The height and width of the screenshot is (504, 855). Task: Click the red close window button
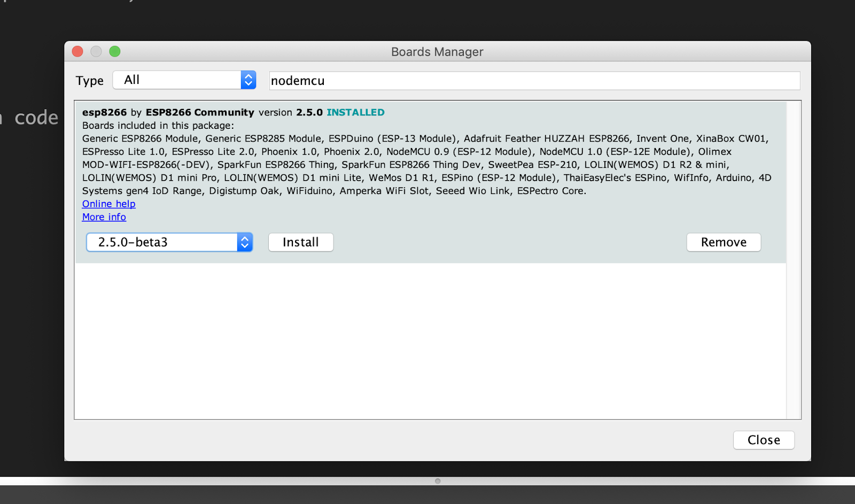(x=77, y=51)
